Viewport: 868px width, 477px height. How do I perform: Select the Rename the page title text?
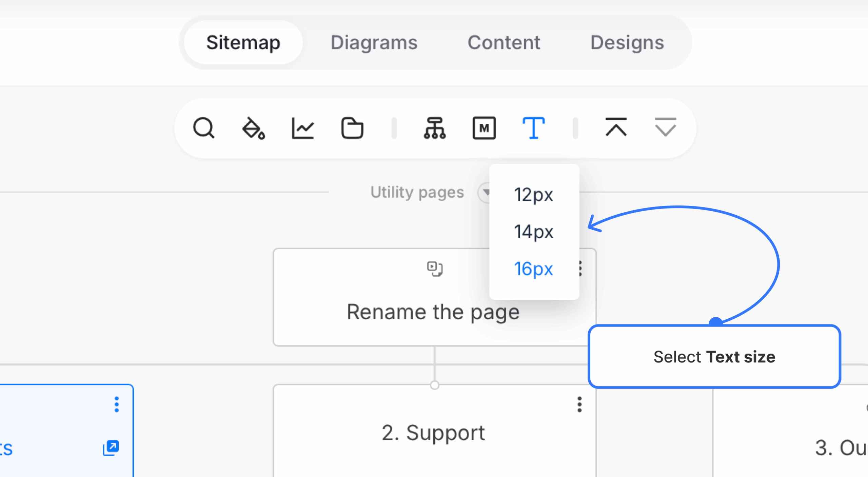pos(433,312)
